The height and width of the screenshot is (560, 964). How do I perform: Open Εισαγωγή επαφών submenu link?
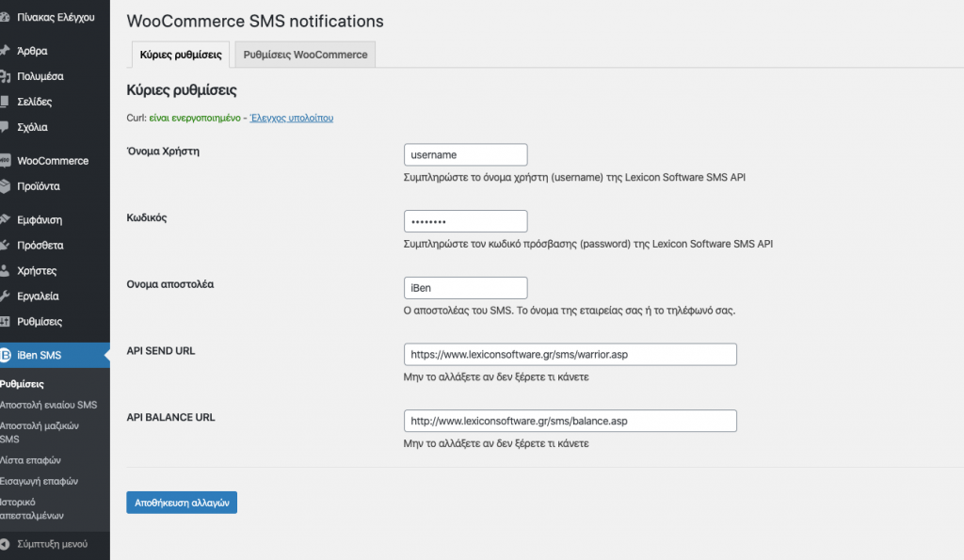pyautogui.click(x=39, y=481)
